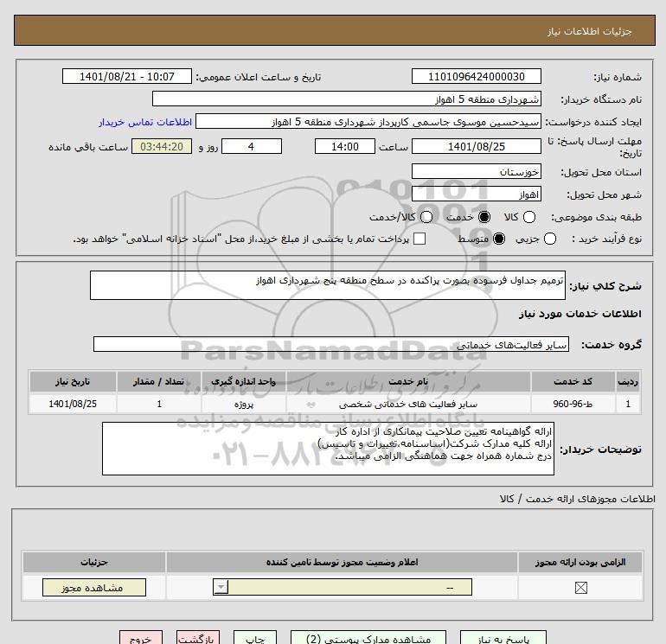The height and width of the screenshot is (644, 666).
Task: Click the need date cell 1401/08/25
Action: [x=73, y=404]
